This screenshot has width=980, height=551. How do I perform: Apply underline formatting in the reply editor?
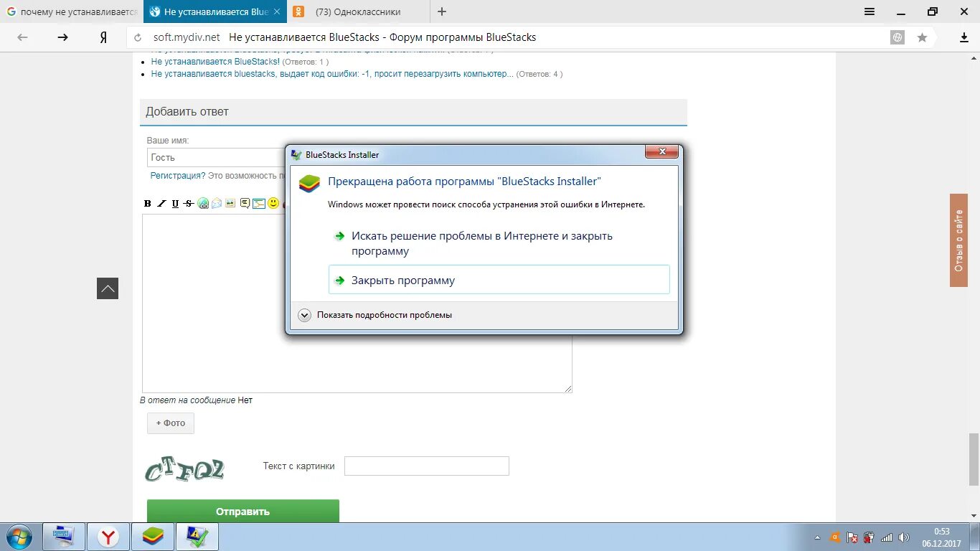[175, 204]
